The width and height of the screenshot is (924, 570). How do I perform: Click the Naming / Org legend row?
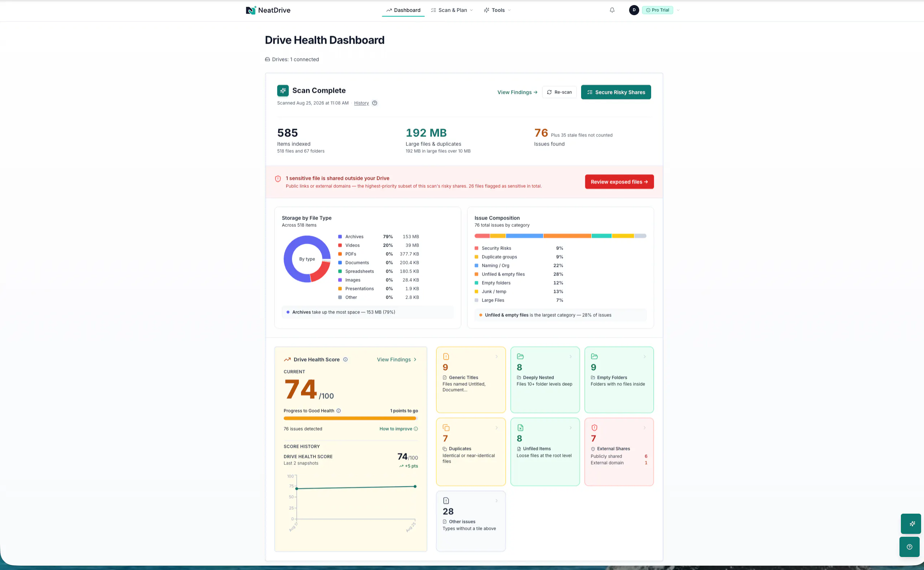[519, 266]
